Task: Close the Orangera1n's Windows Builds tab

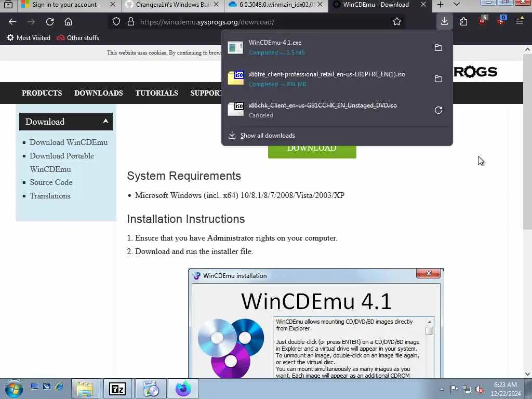Action: point(216,4)
